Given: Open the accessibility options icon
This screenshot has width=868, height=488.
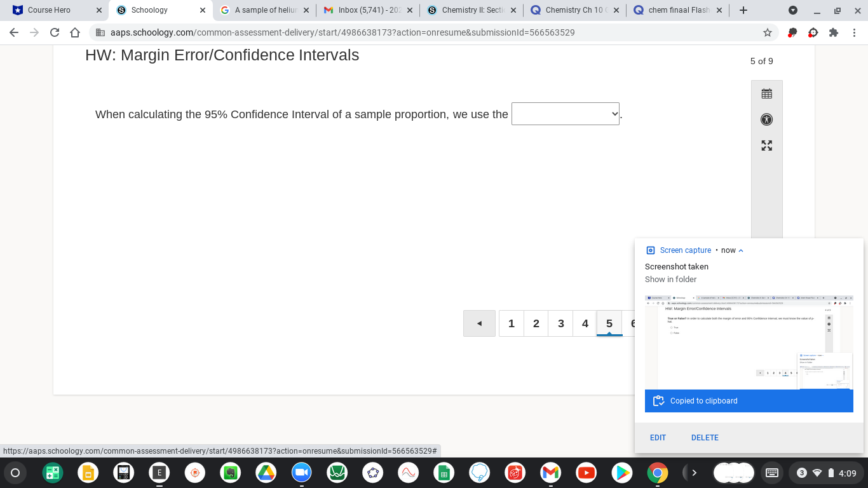Looking at the screenshot, I should pos(766,119).
